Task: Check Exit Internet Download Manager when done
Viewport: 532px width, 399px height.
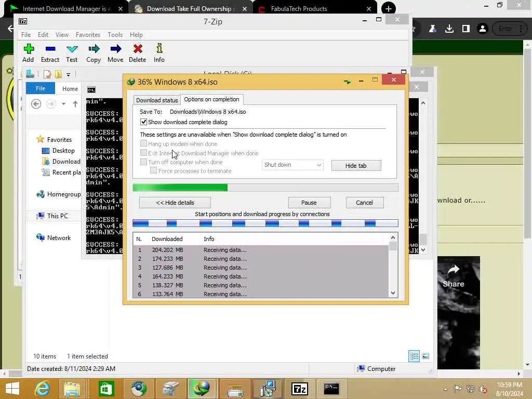Action: point(143,153)
